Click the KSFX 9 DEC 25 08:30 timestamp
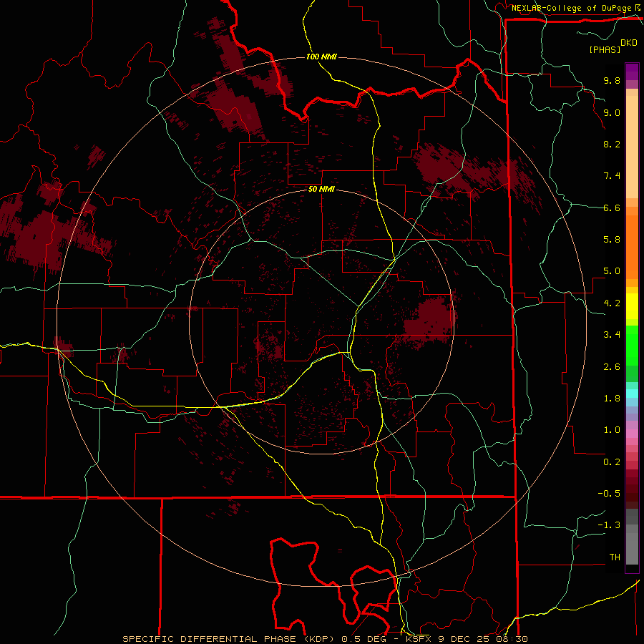Image resolution: width=644 pixels, height=644 pixels. click(467, 639)
